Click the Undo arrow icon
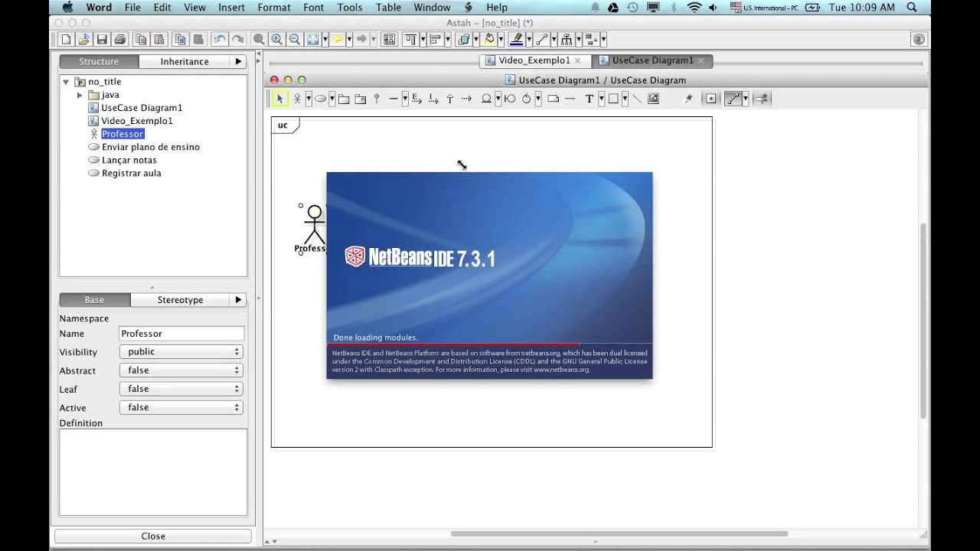 (x=220, y=39)
